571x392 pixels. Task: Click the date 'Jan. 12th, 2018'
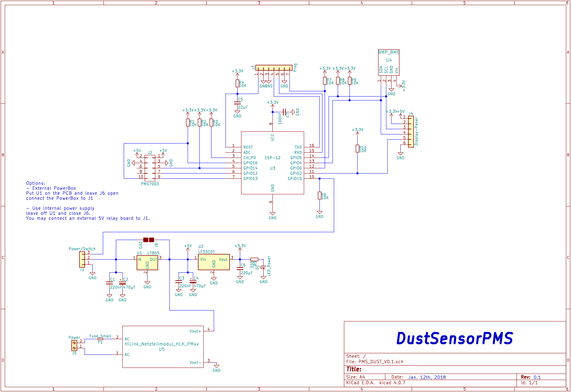427,377
